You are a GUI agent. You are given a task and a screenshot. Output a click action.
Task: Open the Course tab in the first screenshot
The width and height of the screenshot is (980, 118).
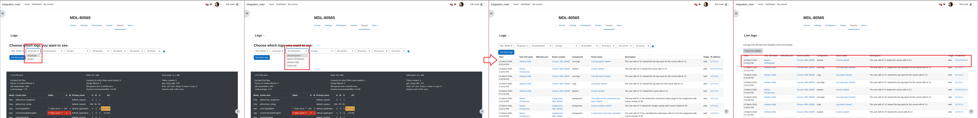[x=73, y=25]
